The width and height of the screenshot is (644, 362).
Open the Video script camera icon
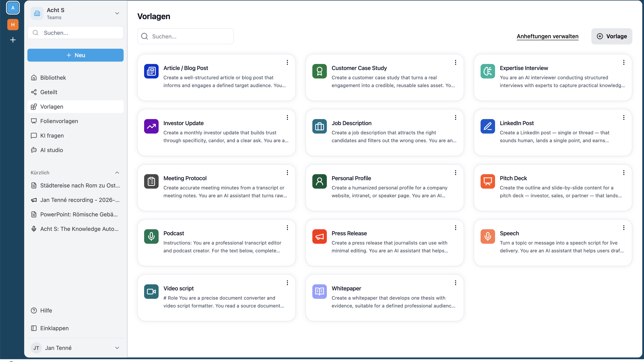tap(151, 291)
